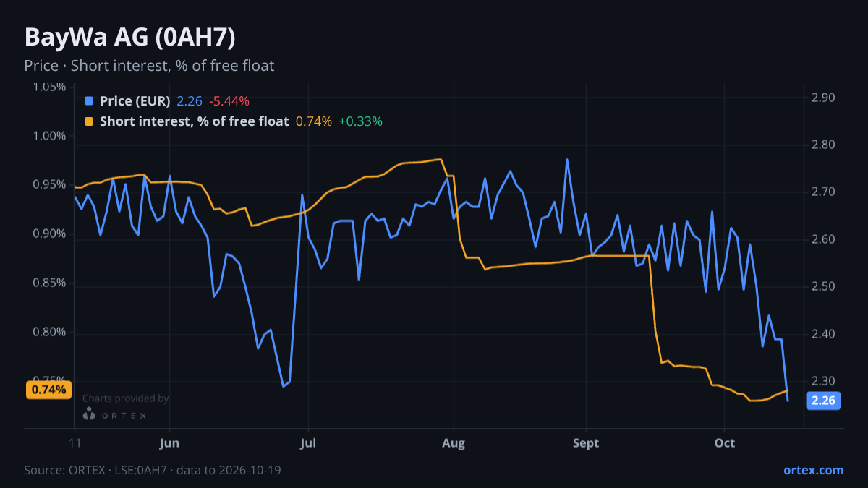Click the 2.70 right axis label
The width and height of the screenshot is (868, 488).
(824, 192)
